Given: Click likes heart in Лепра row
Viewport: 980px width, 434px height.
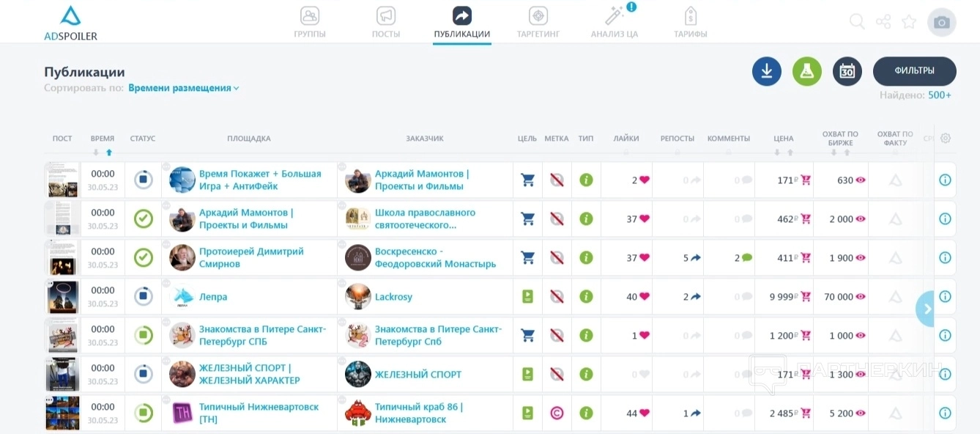Looking at the screenshot, I should pos(645,297).
